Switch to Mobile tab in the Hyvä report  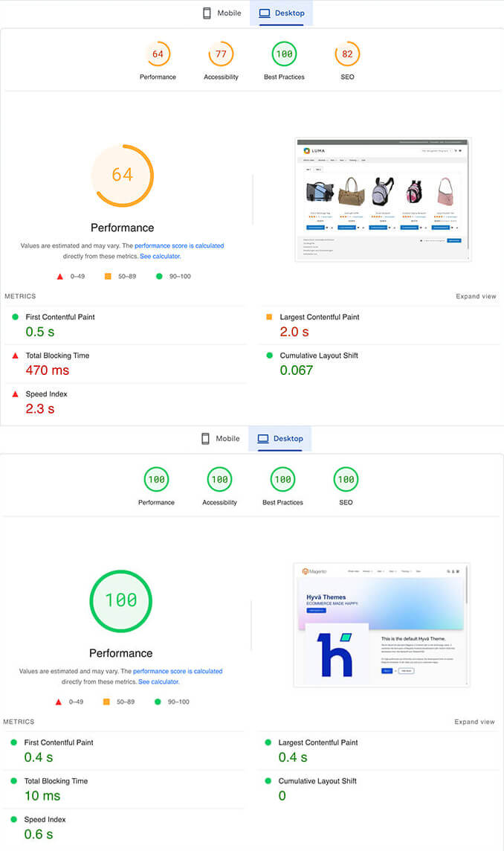pyautogui.click(x=220, y=439)
